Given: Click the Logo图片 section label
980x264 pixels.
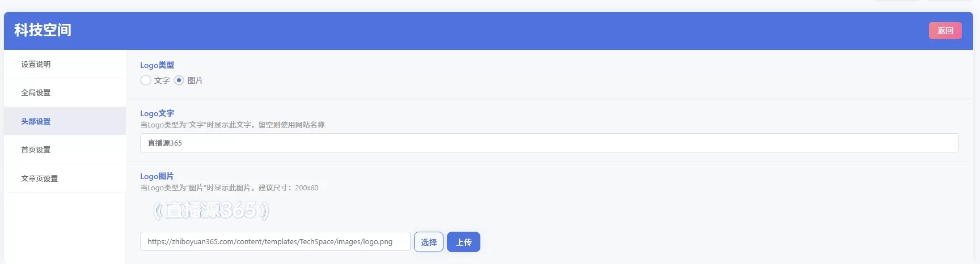Looking at the screenshot, I should click(157, 176).
